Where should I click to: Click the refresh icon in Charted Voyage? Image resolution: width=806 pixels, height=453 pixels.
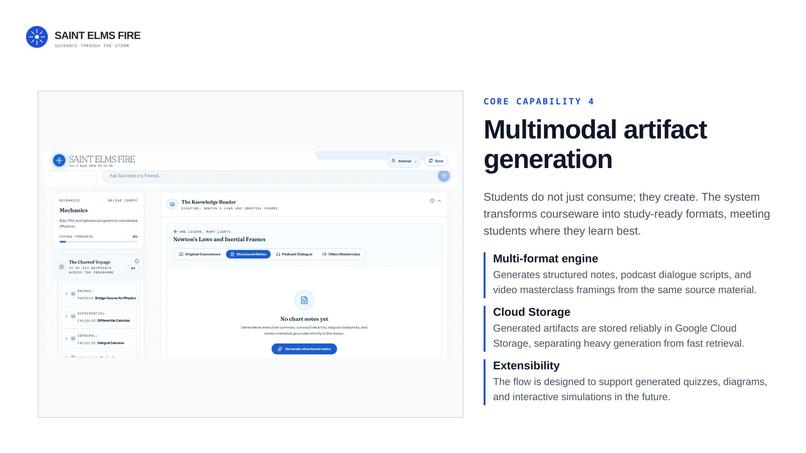(136, 261)
